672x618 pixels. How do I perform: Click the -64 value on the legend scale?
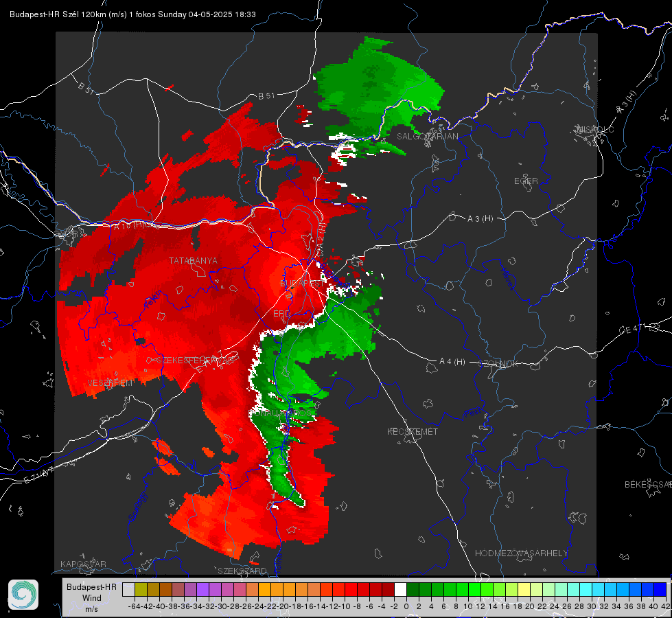pos(135,606)
